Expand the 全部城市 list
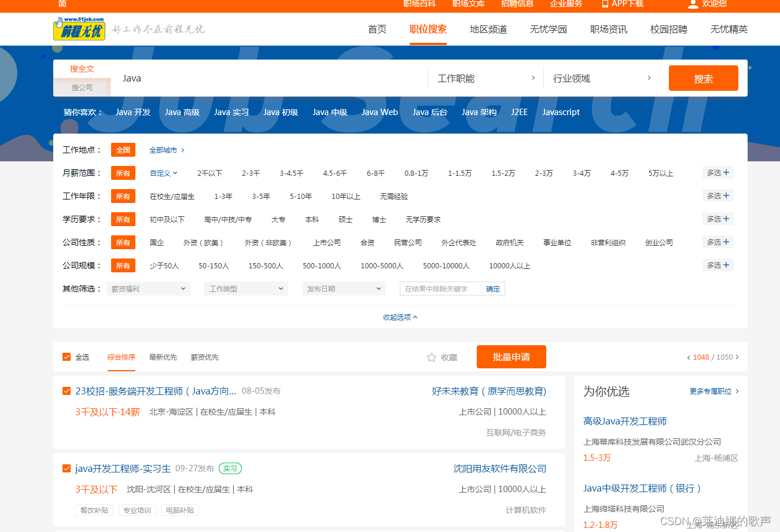This screenshot has width=780, height=532. tap(167, 150)
